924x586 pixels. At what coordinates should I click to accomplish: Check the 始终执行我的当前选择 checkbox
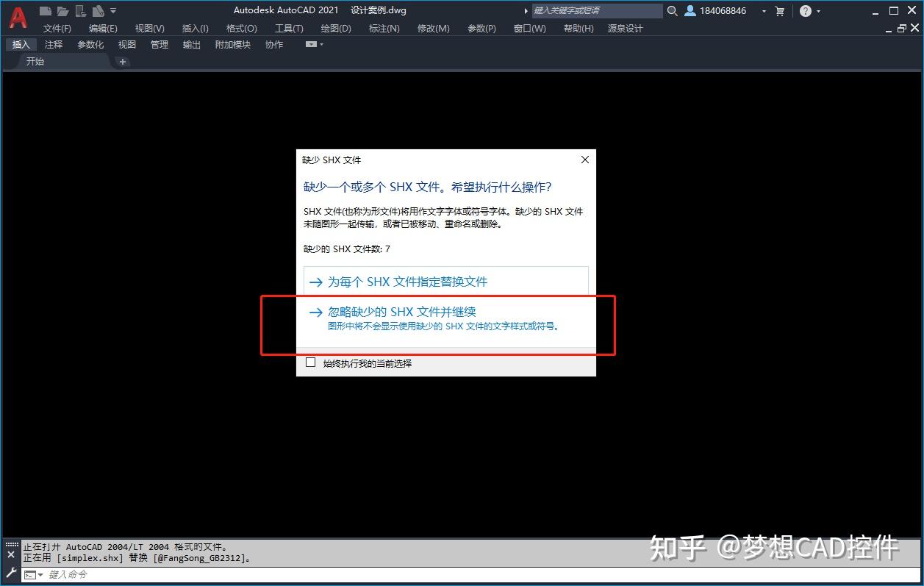tap(310, 362)
